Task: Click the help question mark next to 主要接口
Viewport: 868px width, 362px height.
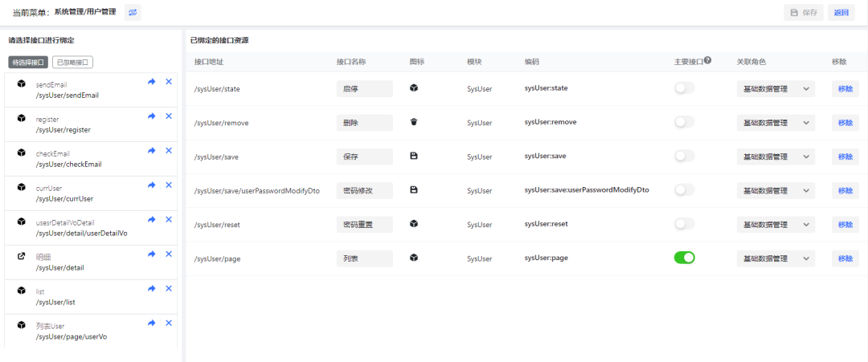Action: click(707, 60)
